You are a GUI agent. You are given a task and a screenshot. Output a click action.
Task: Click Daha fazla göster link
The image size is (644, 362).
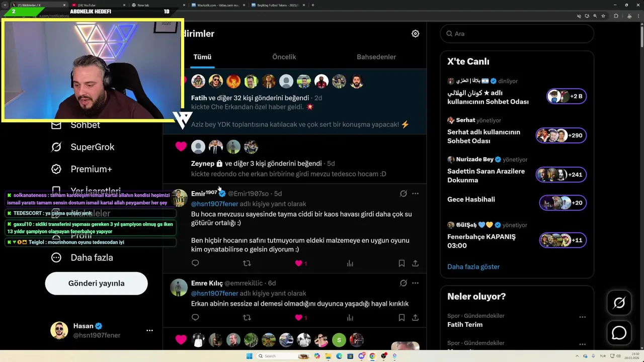coord(473,267)
